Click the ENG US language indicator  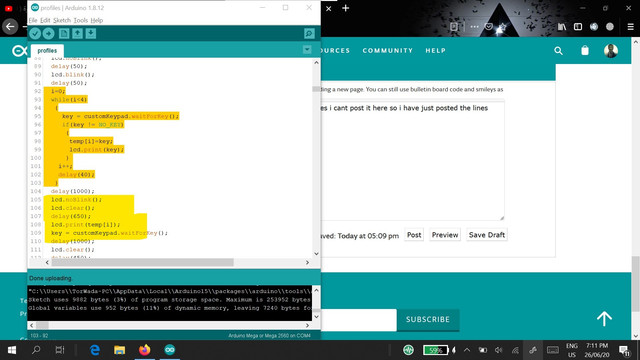(x=572, y=350)
